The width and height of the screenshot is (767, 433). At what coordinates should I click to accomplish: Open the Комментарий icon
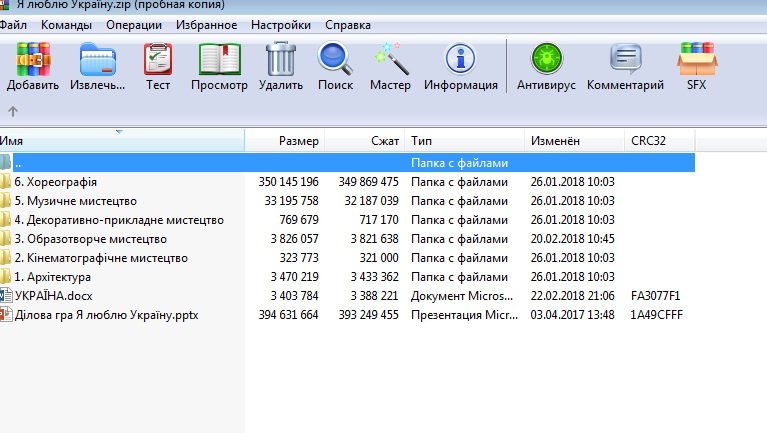(626, 59)
